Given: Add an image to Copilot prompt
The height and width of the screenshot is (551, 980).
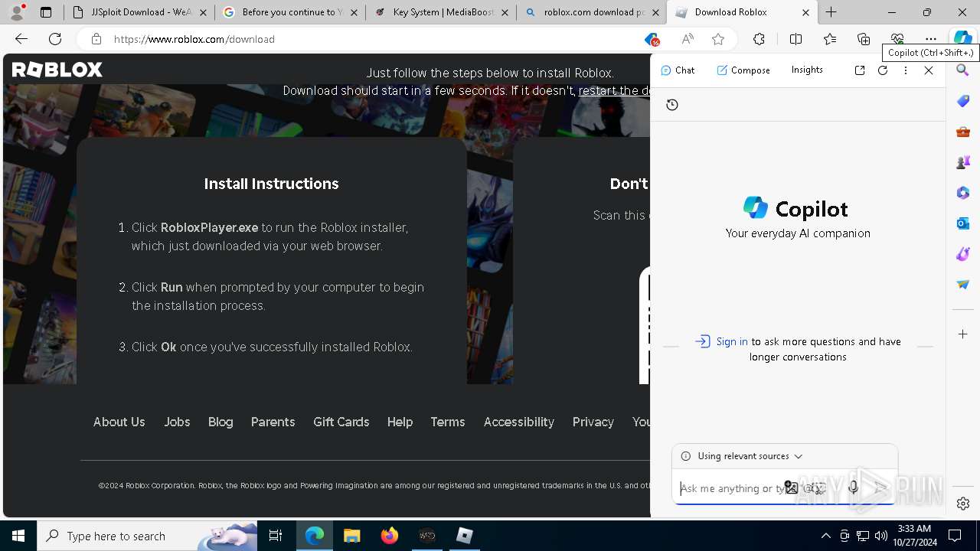Looking at the screenshot, I should (791, 487).
